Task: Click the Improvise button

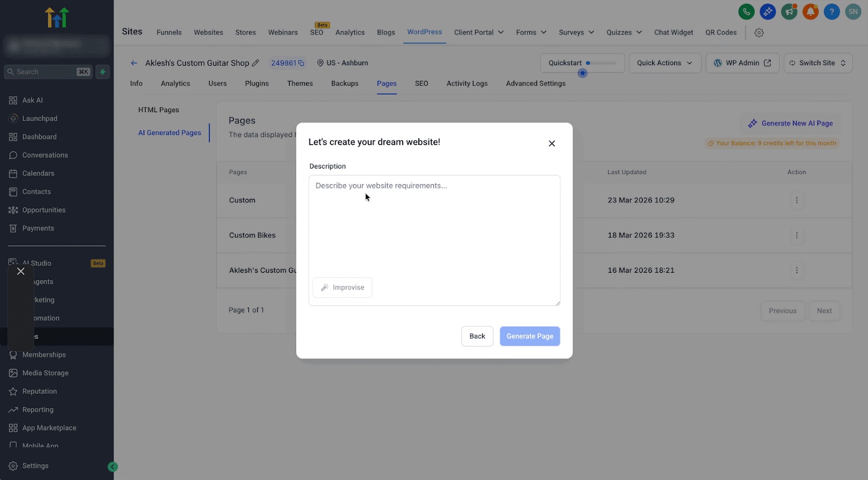Action: (342, 287)
